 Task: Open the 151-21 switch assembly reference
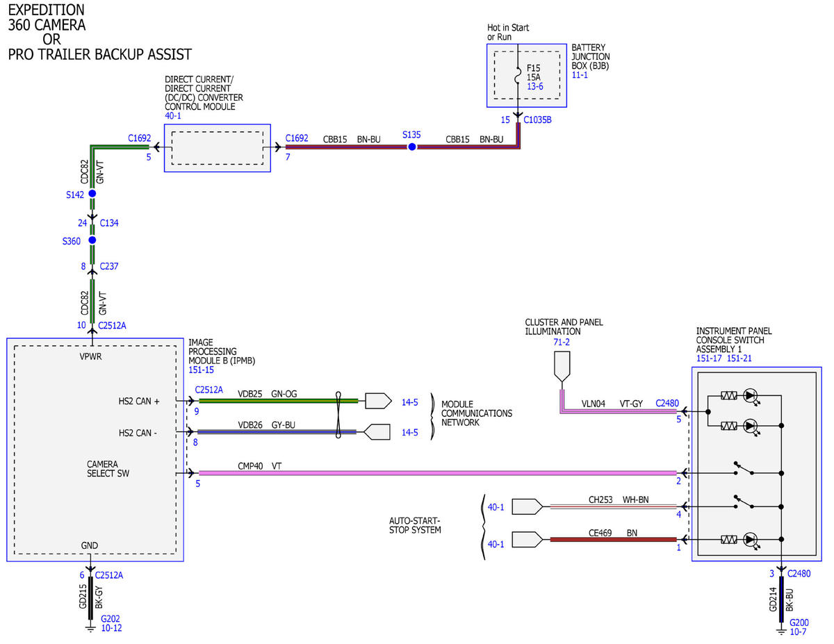point(739,358)
